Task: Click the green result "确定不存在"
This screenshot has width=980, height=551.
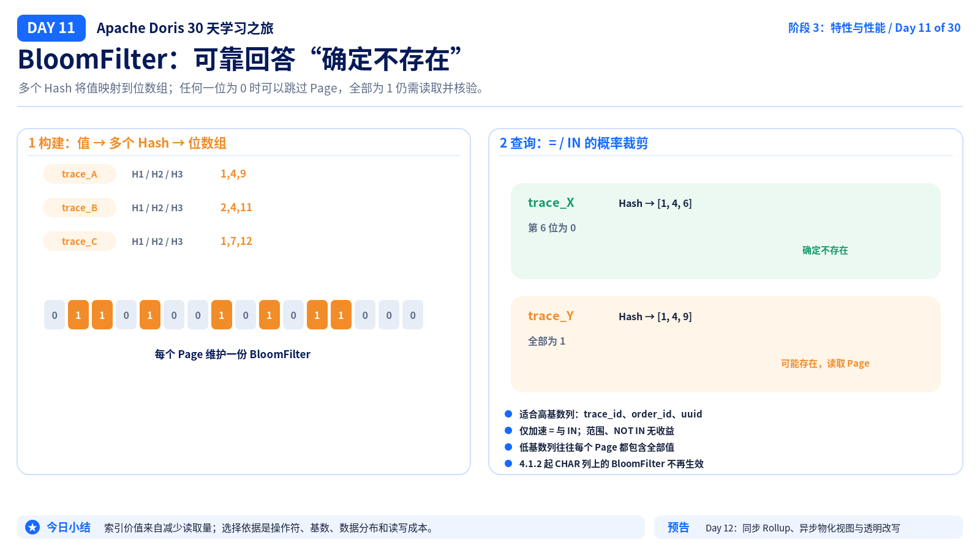Action: 825,250
